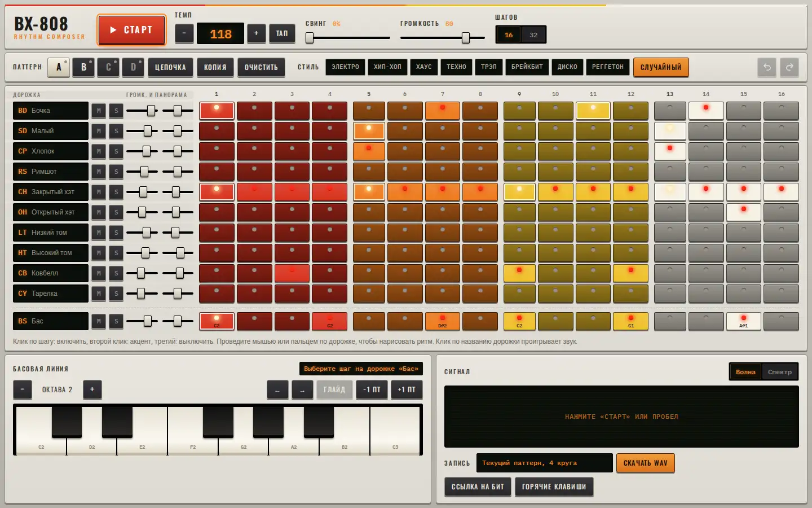Viewport: 812px width, 508px height.
Task: Toggle step 5 on the SD Малый track
Action: tap(369, 131)
